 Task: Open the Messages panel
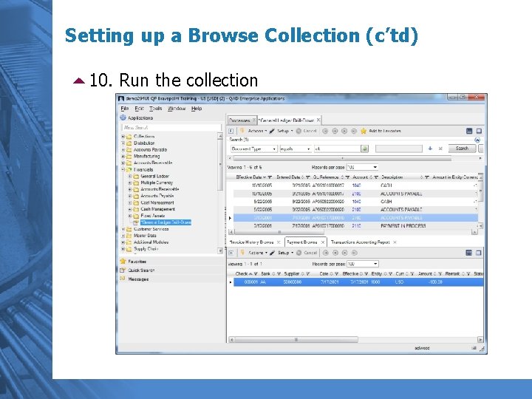(138, 279)
